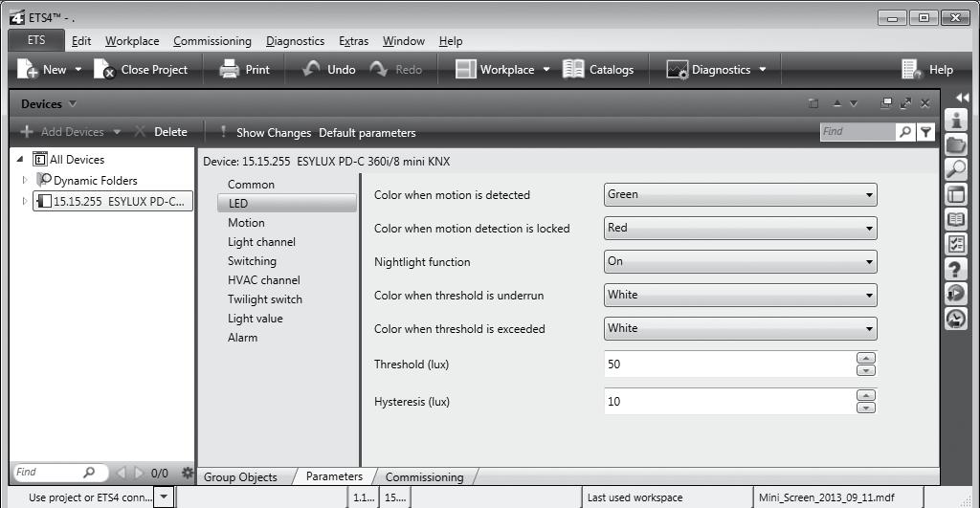Click the Threshold (lux) value field
Image resolution: width=980 pixels, height=508 pixels.
(x=728, y=364)
